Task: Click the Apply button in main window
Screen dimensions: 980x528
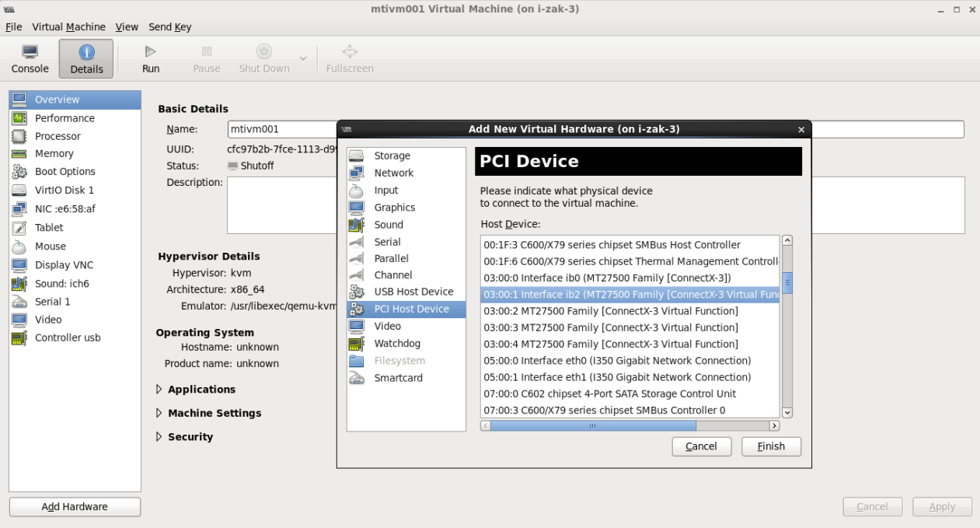Action: click(x=942, y=507)
